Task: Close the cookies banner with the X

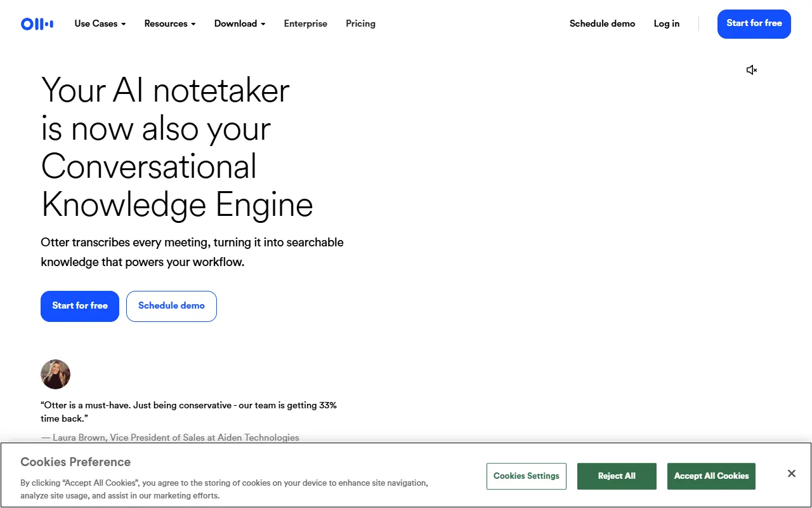Action: (x=792, y=474)
